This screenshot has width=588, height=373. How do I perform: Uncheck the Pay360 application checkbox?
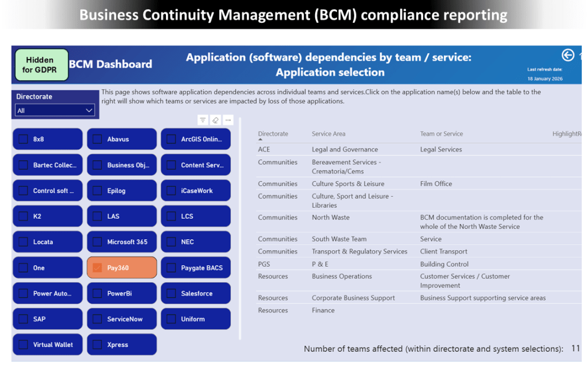click(x=97, y=268)
